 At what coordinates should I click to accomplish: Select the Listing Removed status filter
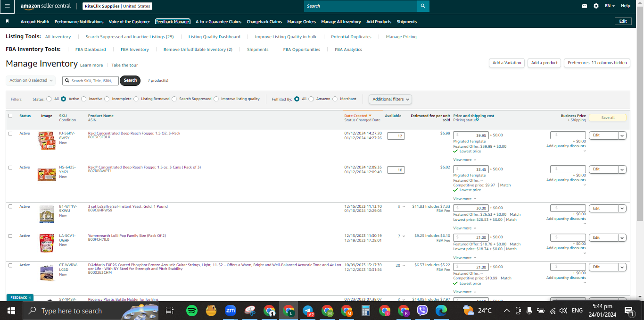[x=136, y=99]
